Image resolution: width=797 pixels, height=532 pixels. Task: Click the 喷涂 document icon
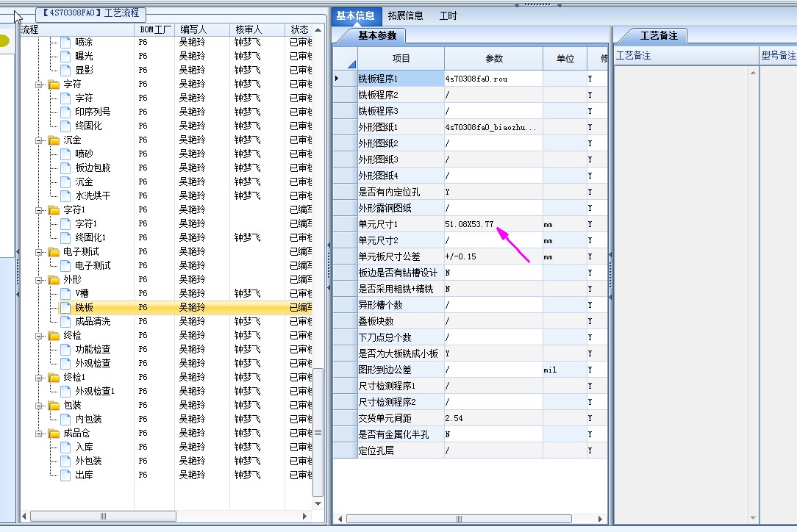point(65,42)
